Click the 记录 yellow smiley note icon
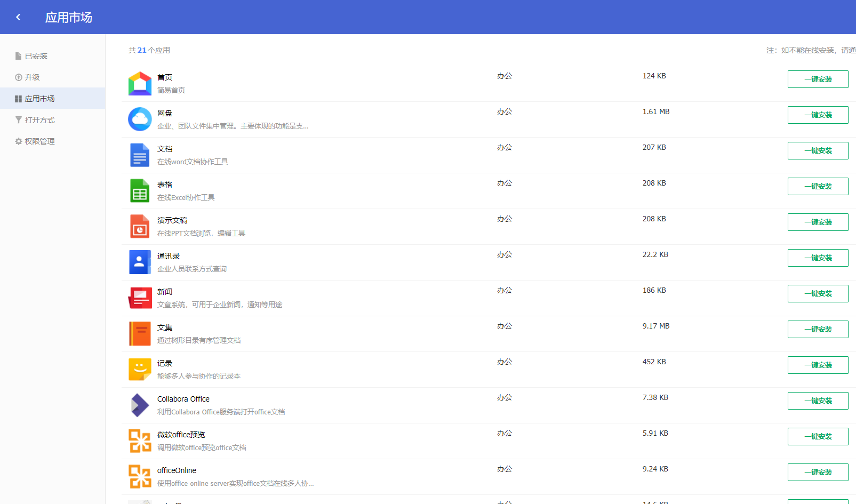856x504 pixels. 140,370
